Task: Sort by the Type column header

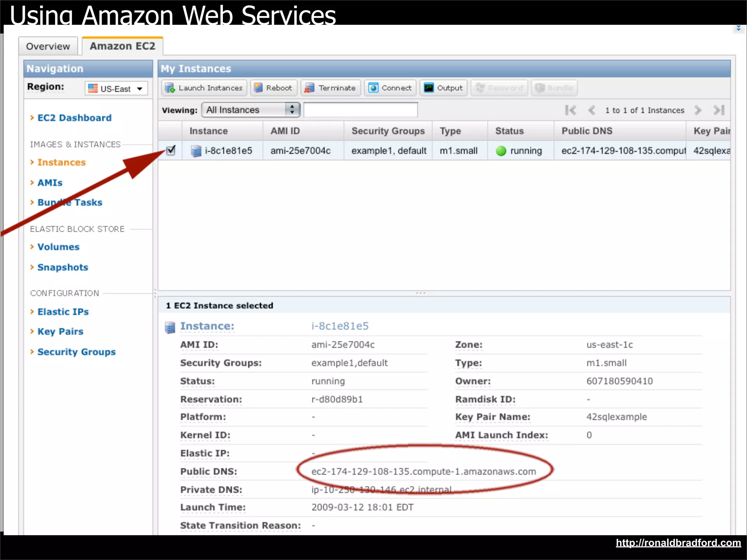Action: click(x=460, y=131)
